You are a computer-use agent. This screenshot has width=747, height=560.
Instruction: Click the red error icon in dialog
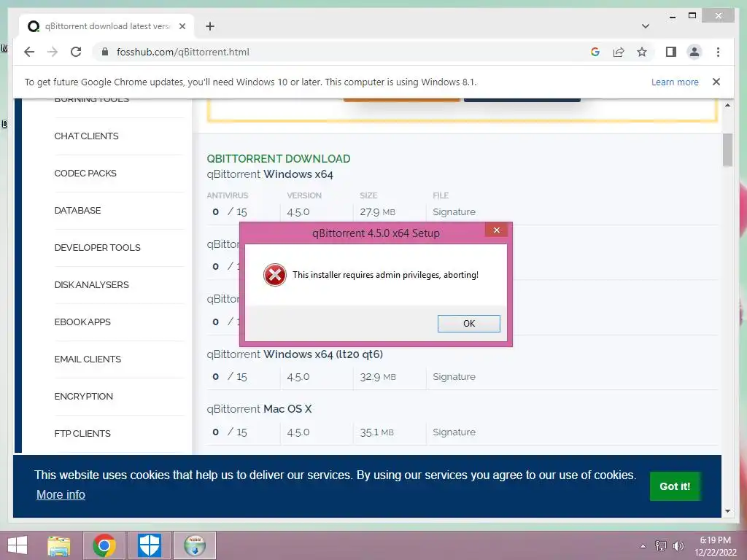click(x=275, y=275)
